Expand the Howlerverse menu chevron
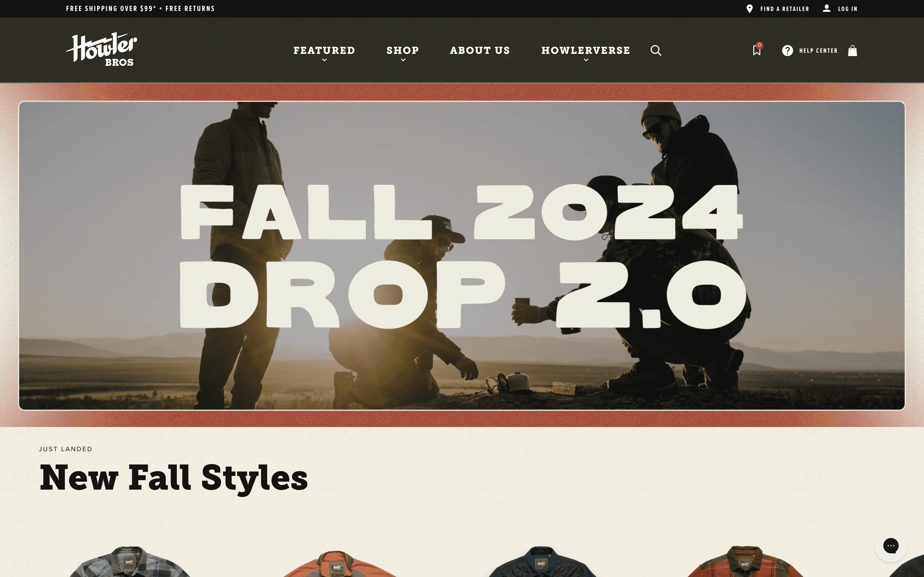This screenshot has width=924, height=577. pos(586,60)
